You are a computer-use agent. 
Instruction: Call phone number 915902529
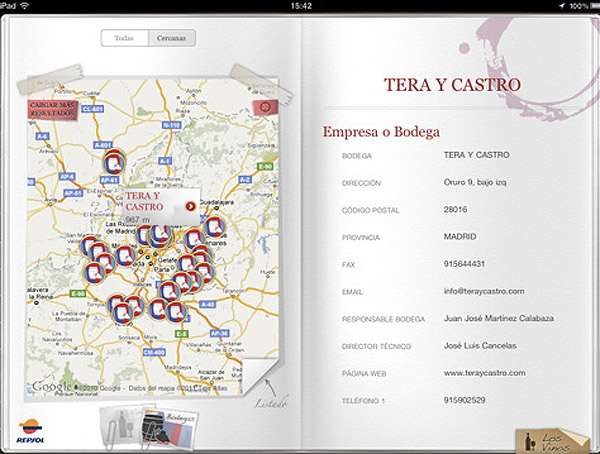click(x=465, y=398)
